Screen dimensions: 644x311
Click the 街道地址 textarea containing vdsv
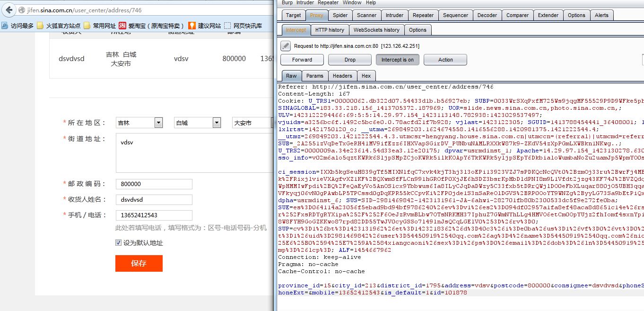tap(194, 153)
